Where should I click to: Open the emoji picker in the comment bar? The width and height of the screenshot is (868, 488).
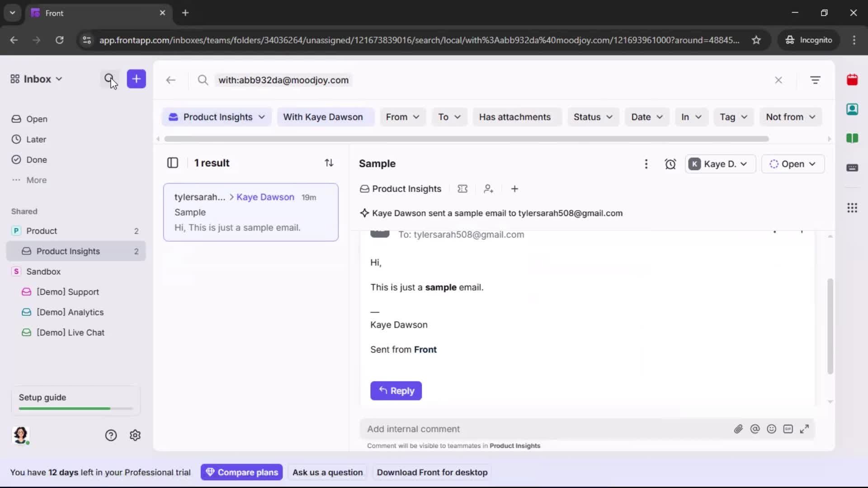point(772,429)
